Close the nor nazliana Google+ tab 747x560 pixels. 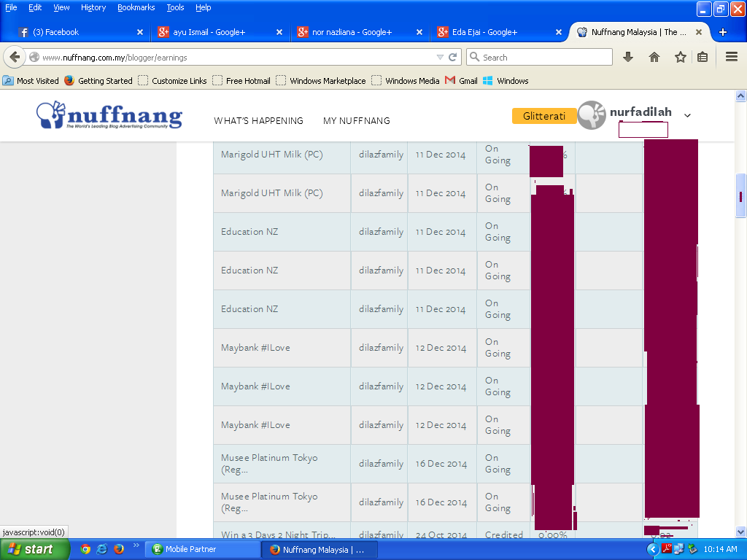click(x=419, y=32)
